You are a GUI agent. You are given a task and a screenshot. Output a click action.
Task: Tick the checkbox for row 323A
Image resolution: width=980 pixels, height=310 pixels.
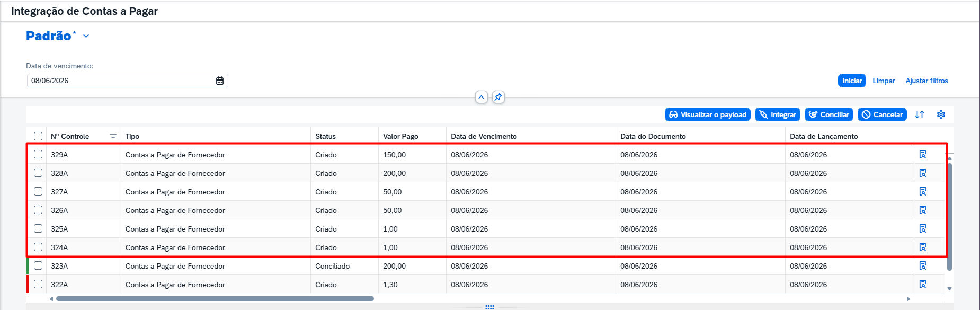point(38,265)
